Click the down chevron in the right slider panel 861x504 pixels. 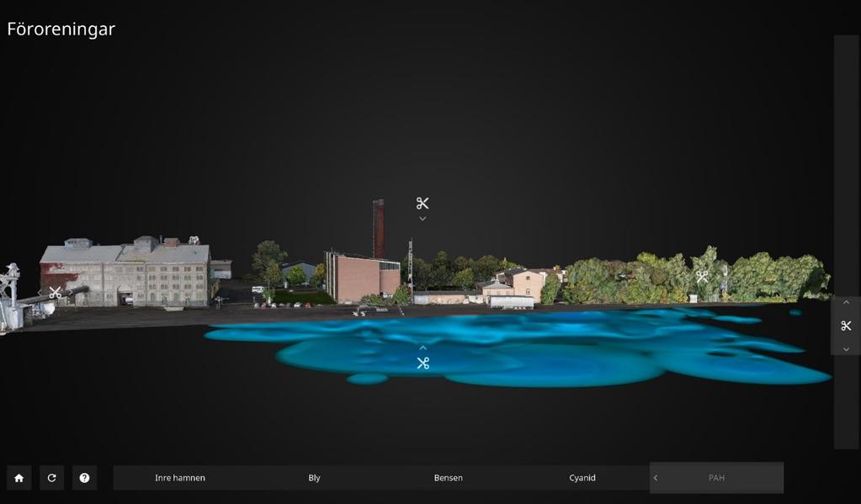point(846,349)
